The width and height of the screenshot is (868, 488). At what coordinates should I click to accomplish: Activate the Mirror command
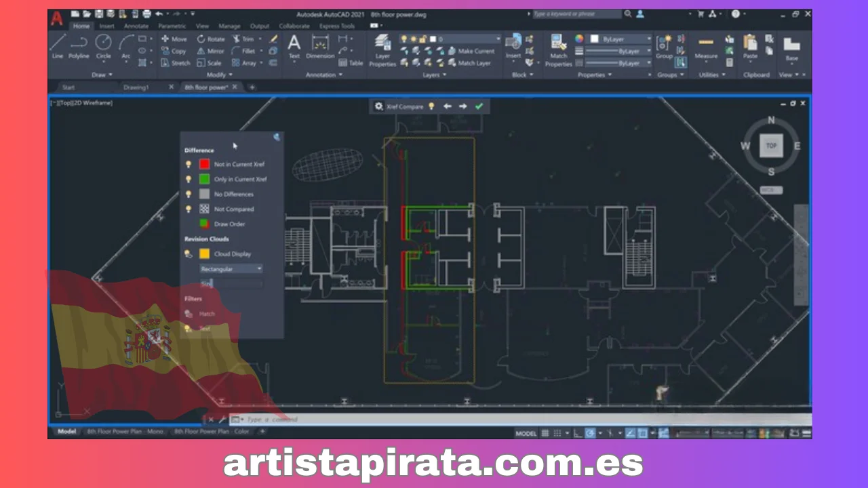point(211,51)
